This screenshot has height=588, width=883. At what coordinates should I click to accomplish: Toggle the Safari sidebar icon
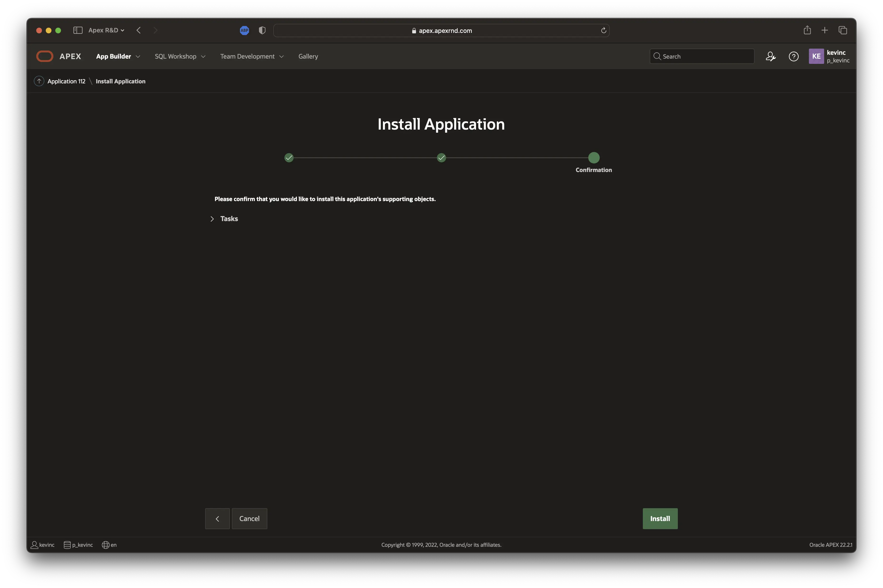click(x=78, y=30)
